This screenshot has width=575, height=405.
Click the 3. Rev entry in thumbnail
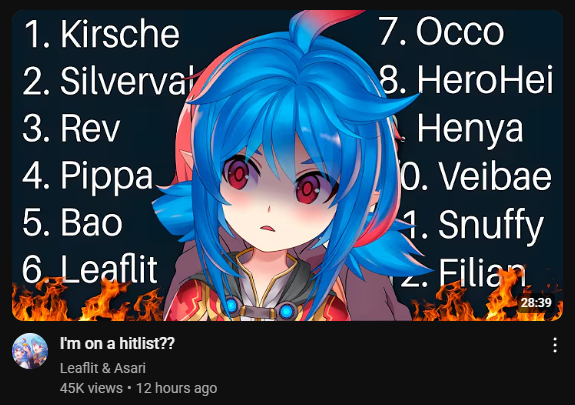71,128
